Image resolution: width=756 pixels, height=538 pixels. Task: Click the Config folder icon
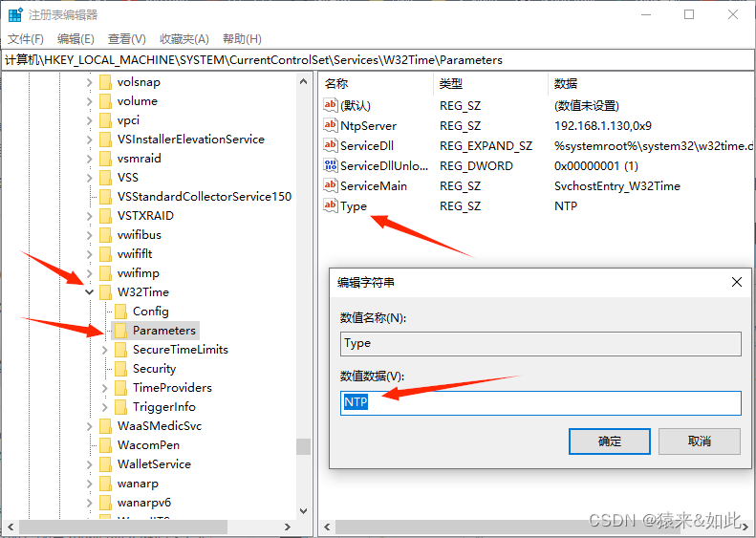(121, 312)
